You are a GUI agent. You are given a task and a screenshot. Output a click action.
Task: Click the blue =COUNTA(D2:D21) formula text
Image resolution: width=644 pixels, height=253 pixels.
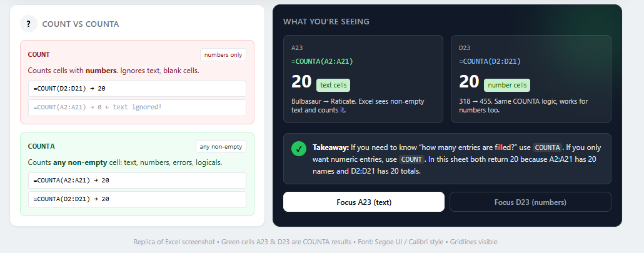pos(490,61)
